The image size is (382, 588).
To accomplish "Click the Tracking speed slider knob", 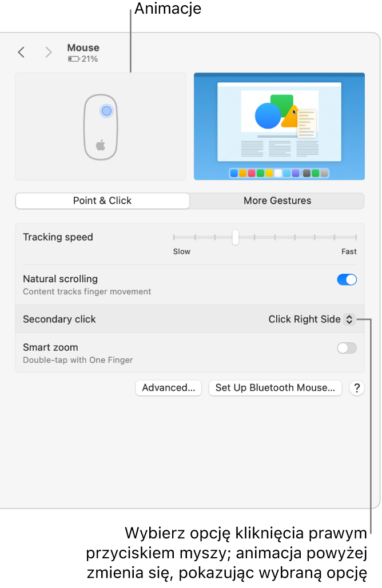I will [x=235, y=237].
